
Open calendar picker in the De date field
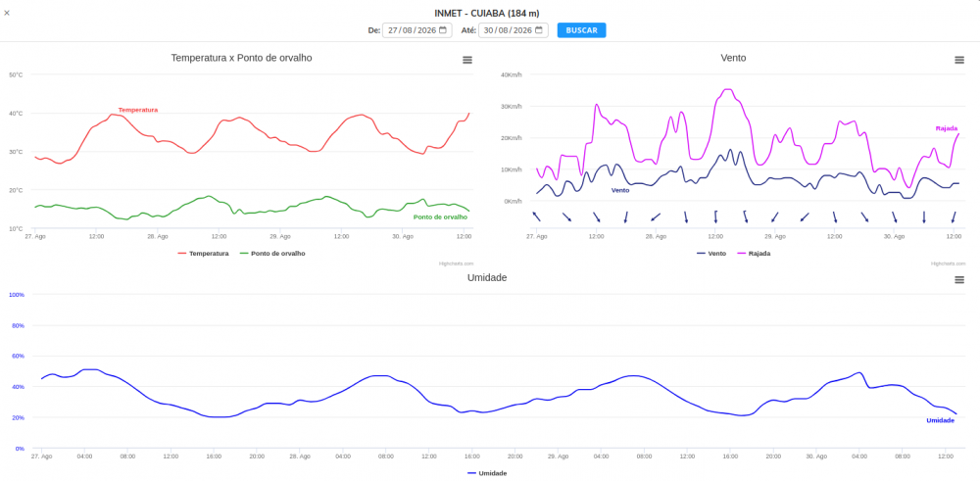coord(443,30)
